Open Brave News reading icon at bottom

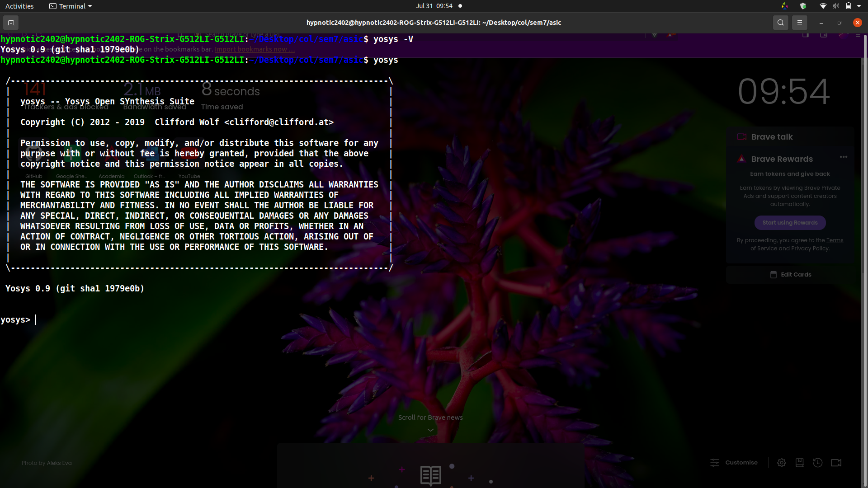[431, 475]
